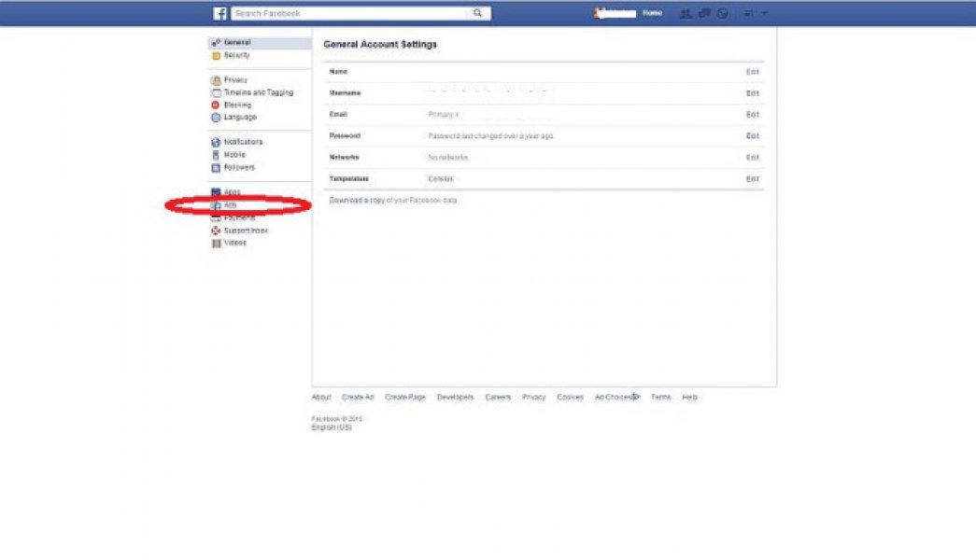Click the Facebook logo icon

point(219,13)
